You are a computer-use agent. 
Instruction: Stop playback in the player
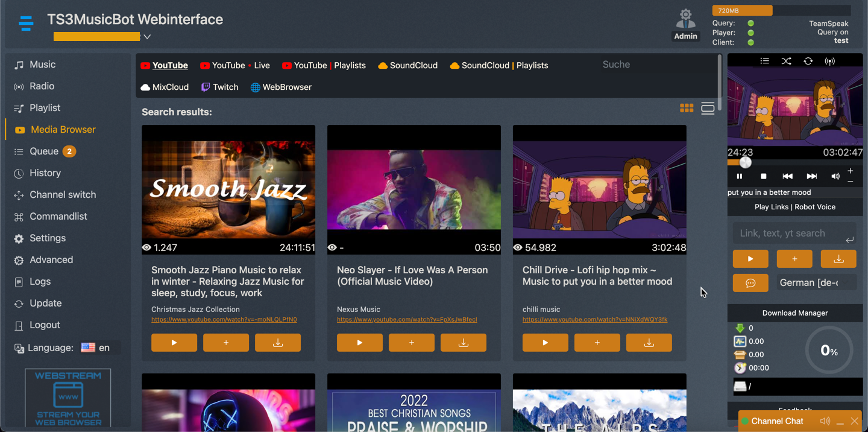[764, 176]
